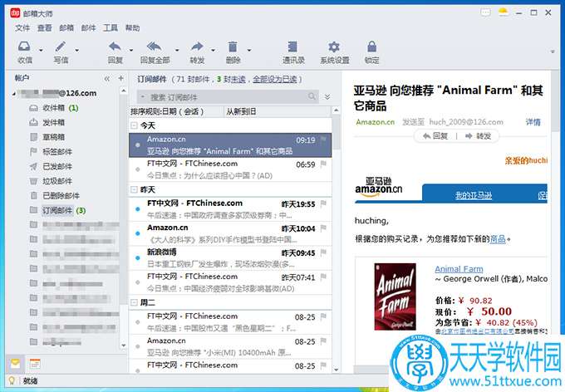Flag the FTChinese 昨天19:55 email
This screenshot has width=565, height=392.
pyautogui.click(x=323, y=203)
